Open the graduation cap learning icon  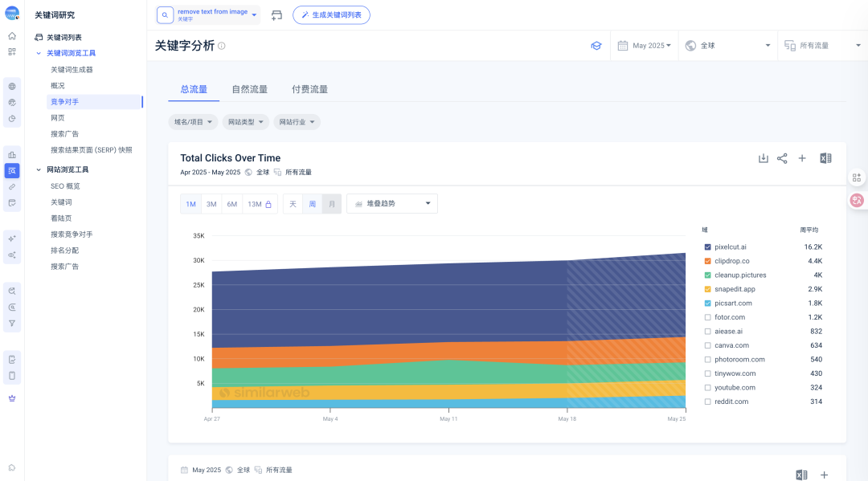pyautogui.click(x=596, y=46)
